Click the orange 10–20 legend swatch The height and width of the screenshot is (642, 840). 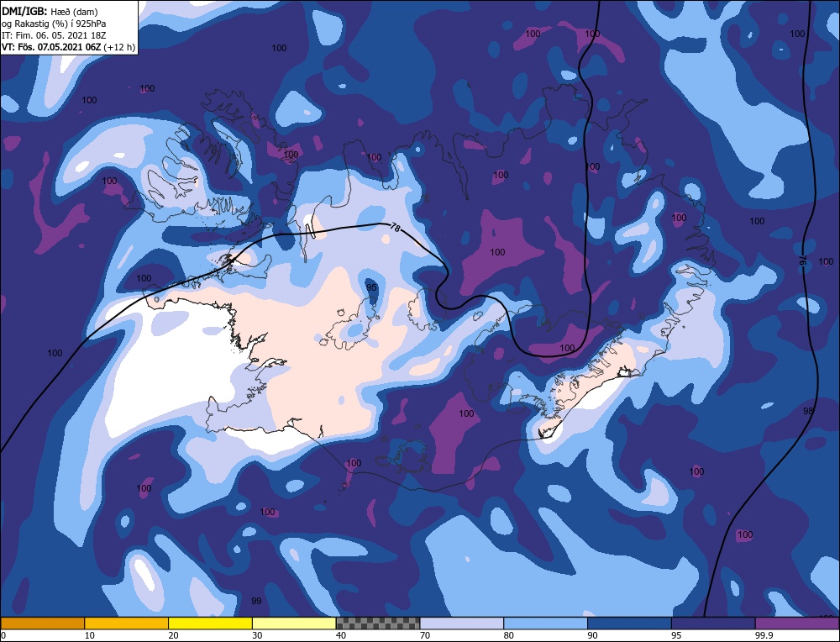[127, 624]
